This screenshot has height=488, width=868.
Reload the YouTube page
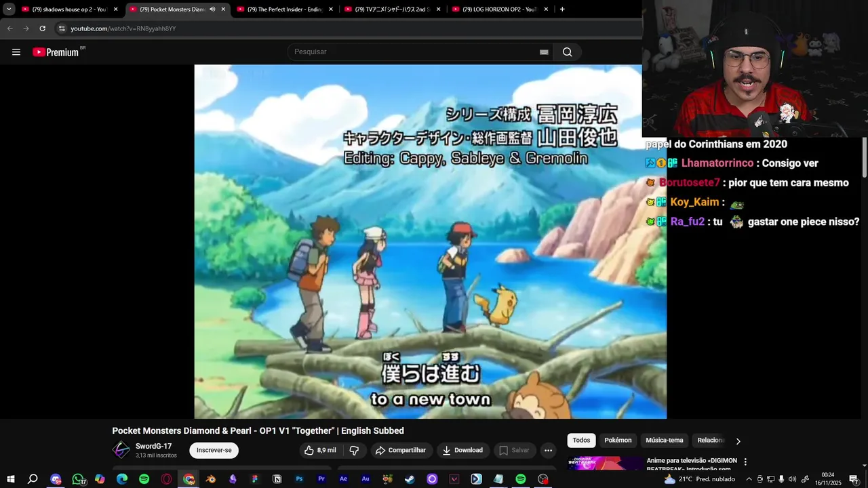point(42,28)
